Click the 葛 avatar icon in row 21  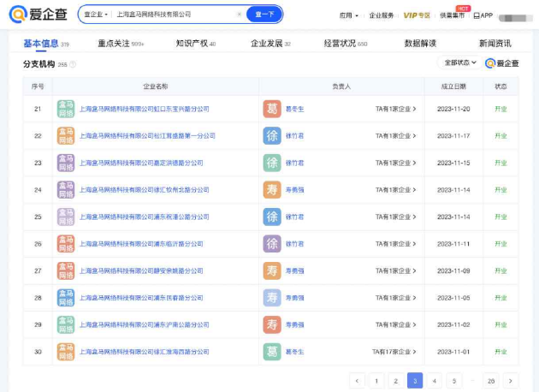tap(272, 109)
